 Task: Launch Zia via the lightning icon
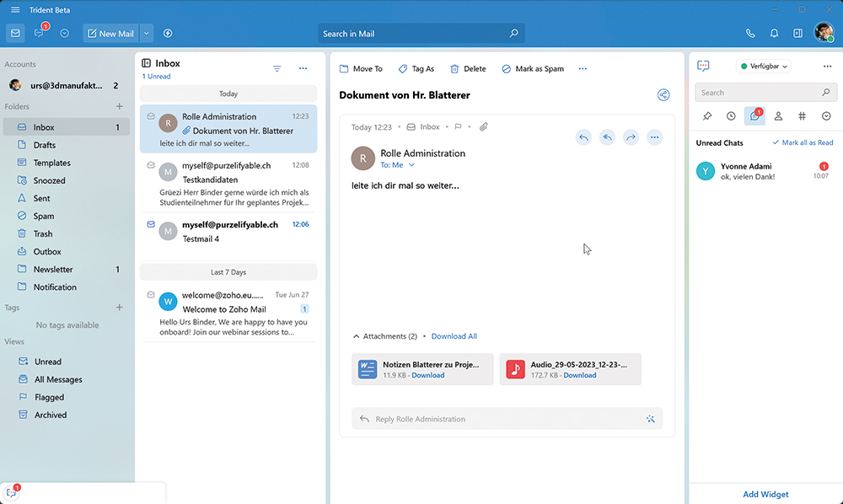pyautogui.click(x=168, y=33)
